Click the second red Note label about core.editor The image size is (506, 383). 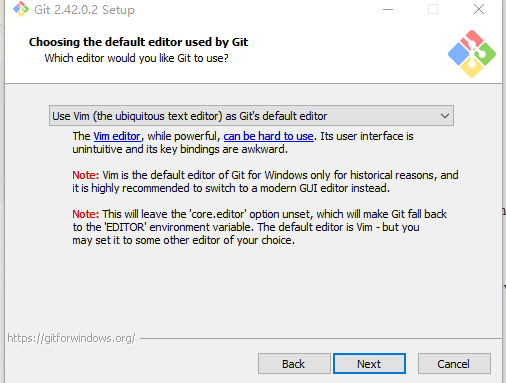coord(86,214)
